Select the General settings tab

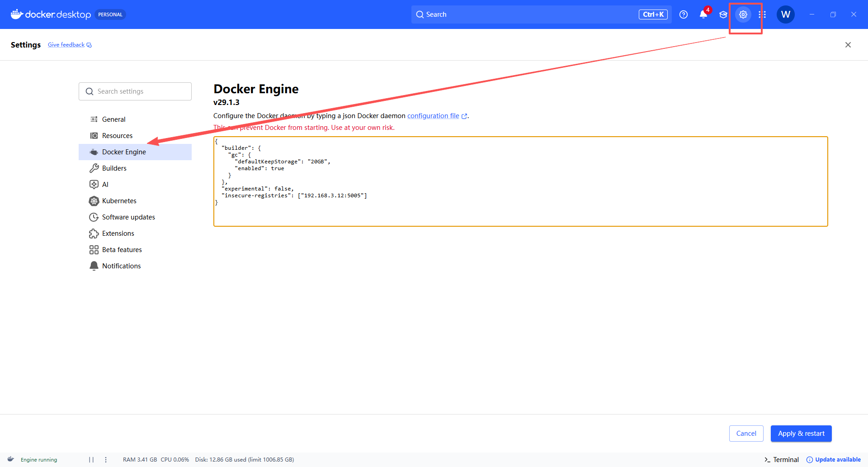click(x=114, y=119)
